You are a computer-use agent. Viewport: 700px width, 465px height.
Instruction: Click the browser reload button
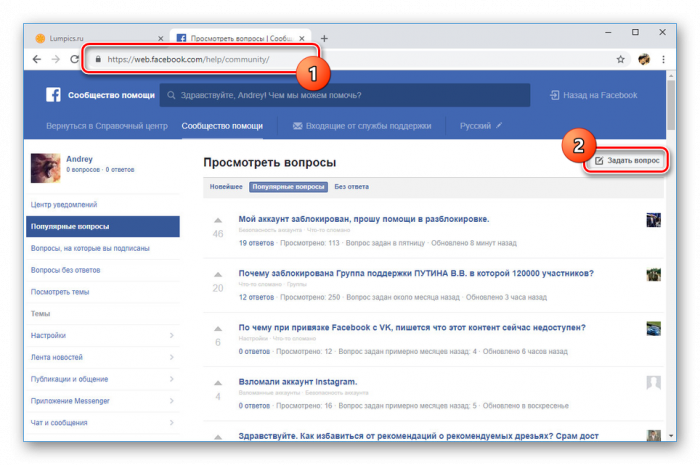click(x=75, y=60)
